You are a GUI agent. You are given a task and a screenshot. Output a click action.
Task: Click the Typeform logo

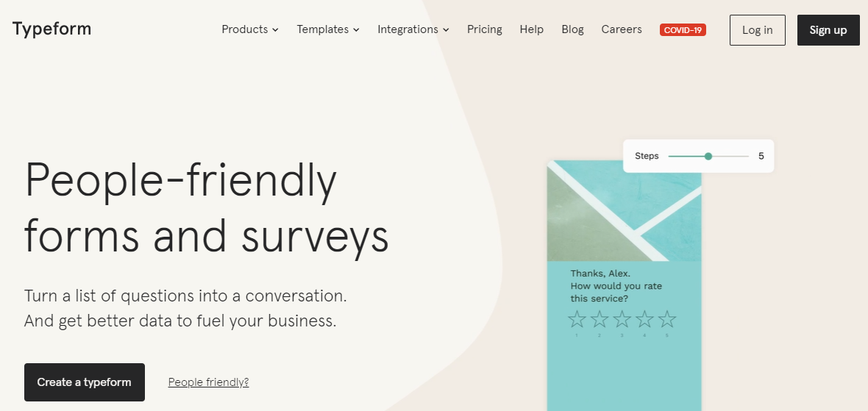(51, 29)
